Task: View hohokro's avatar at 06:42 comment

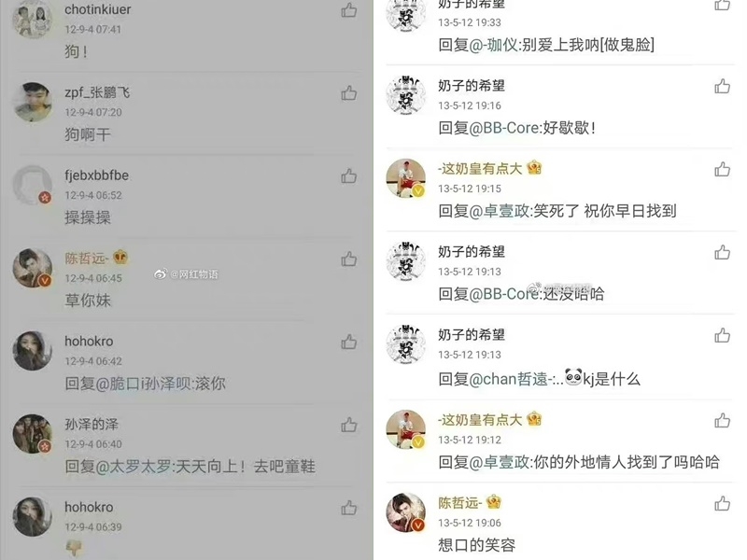Action: click(33, 351)
